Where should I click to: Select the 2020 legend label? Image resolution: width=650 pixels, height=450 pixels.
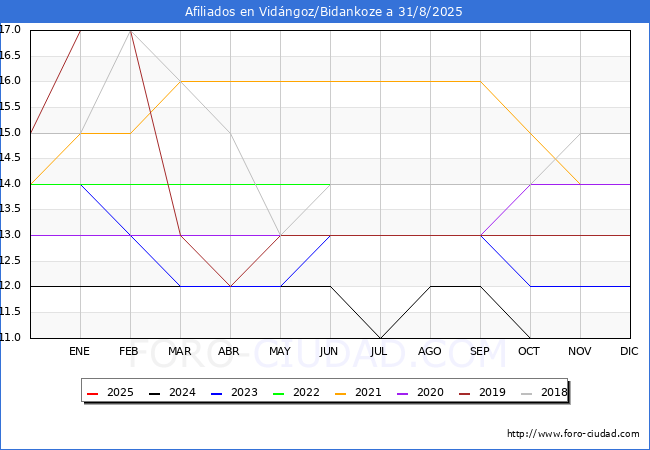pos(430,392)
